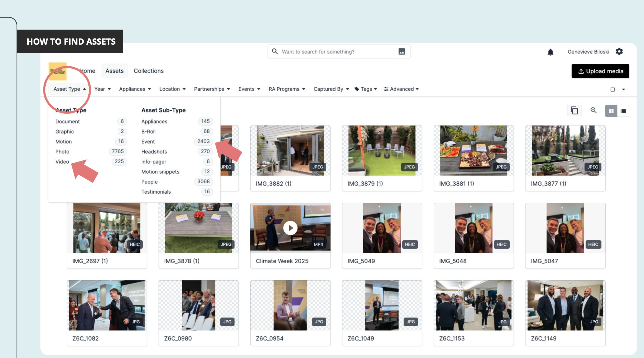Click the Upload media button

point(600,71)
